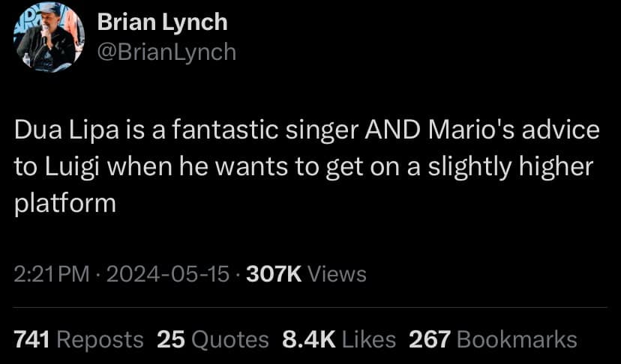Image resolution: width=621 pixels, height=364 pixels.
Task: Open the Likes list label
Action: coord(368,339)
